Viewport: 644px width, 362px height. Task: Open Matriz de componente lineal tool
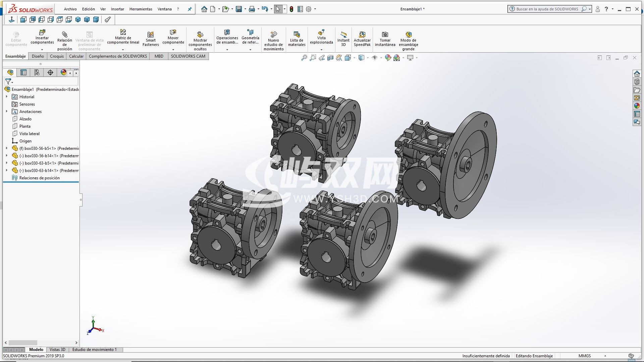(x=123, y=32)
